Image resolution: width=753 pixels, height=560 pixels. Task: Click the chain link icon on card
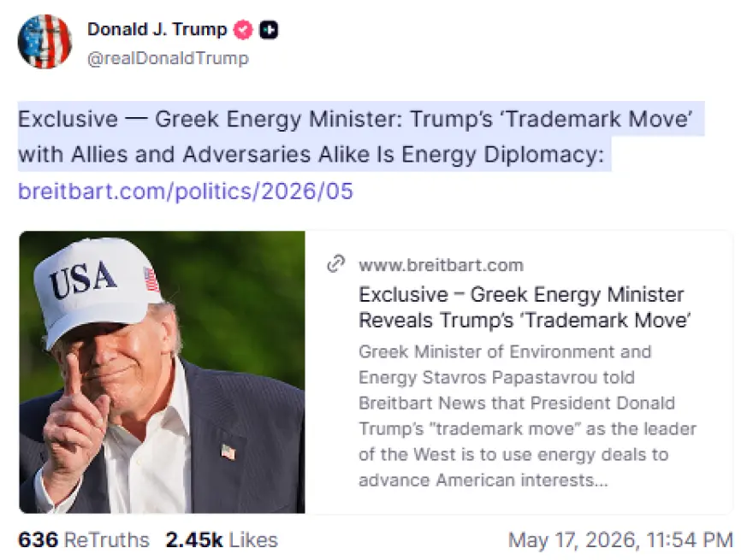[335, 264]
